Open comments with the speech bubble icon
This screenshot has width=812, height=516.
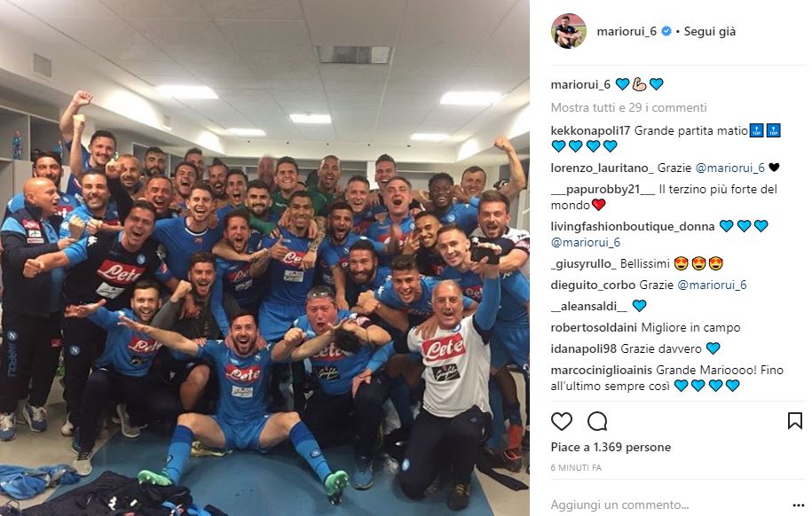597,421
